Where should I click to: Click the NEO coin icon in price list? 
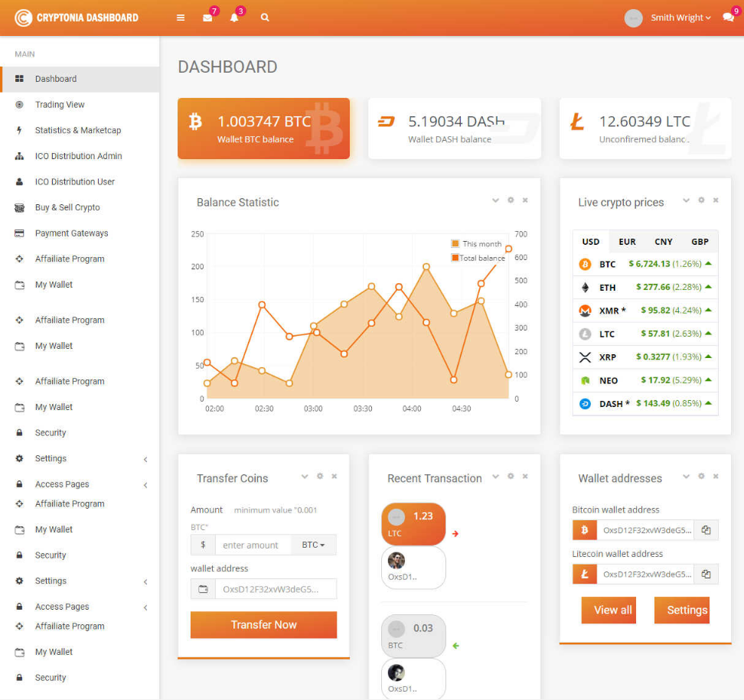(585, 380)
